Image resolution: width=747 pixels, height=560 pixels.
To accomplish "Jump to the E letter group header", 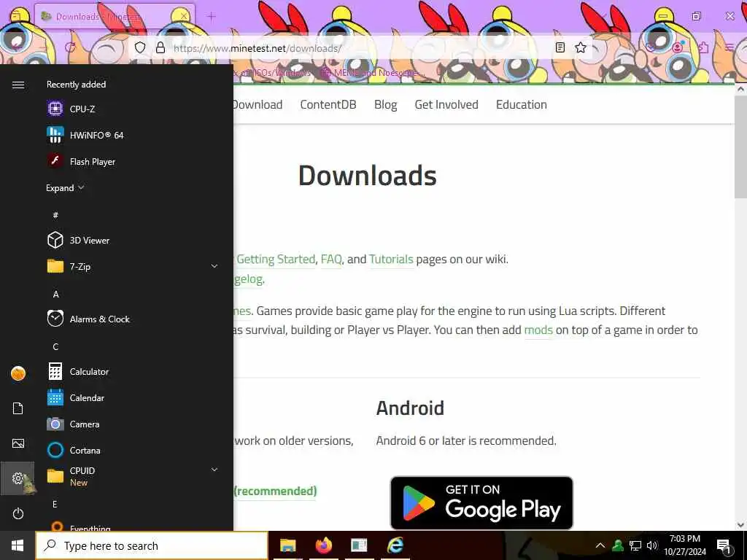I will 55,504.
